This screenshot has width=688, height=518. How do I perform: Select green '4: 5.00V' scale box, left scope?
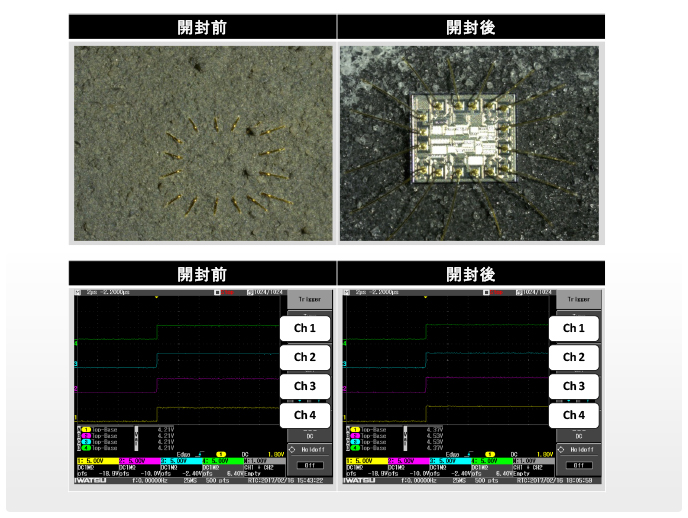[x=222, y=461]
